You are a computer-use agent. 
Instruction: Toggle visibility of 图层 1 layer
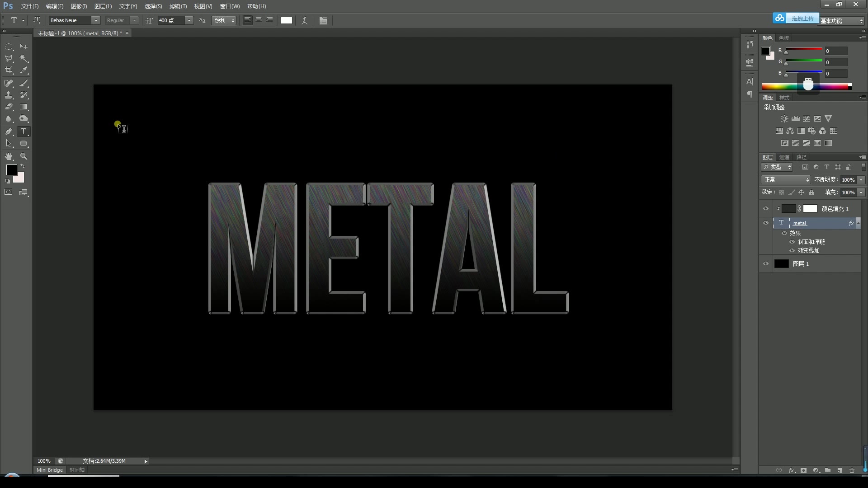pyautogui.click(x=766, y=264)
